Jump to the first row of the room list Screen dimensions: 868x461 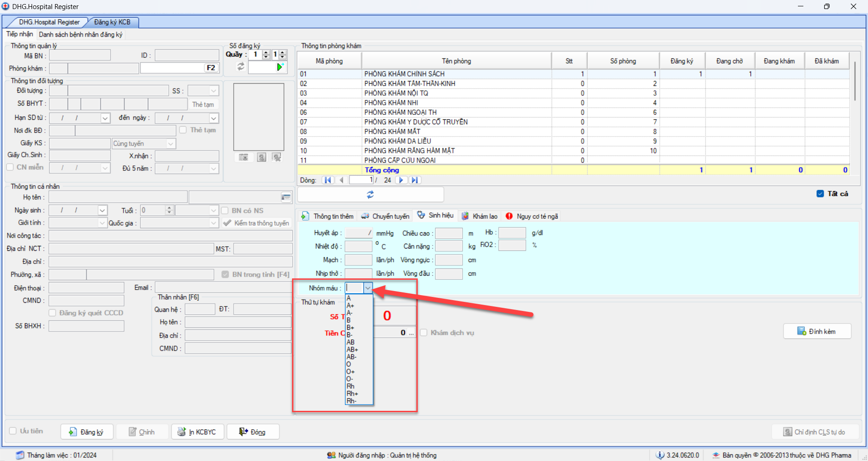328,180
